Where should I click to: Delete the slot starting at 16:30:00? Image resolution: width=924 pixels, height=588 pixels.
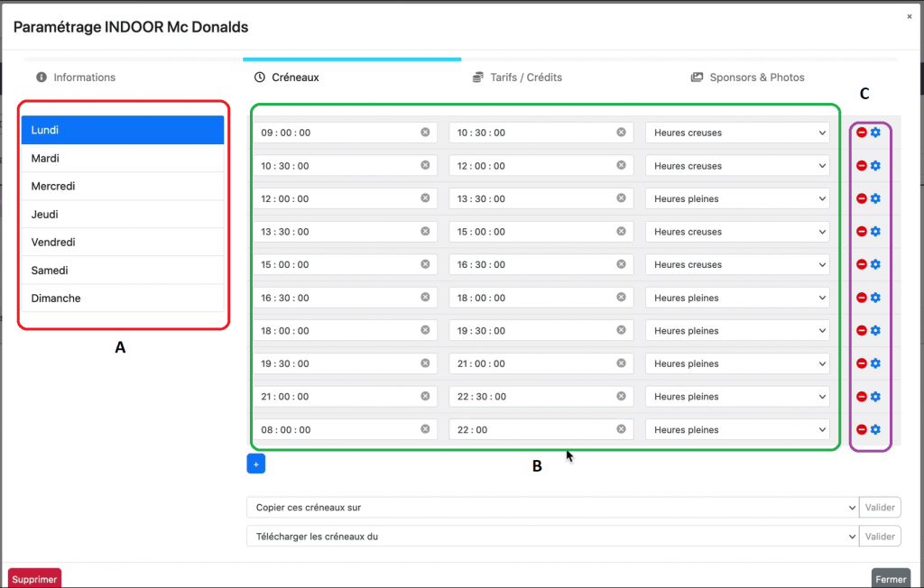point(862,298)
